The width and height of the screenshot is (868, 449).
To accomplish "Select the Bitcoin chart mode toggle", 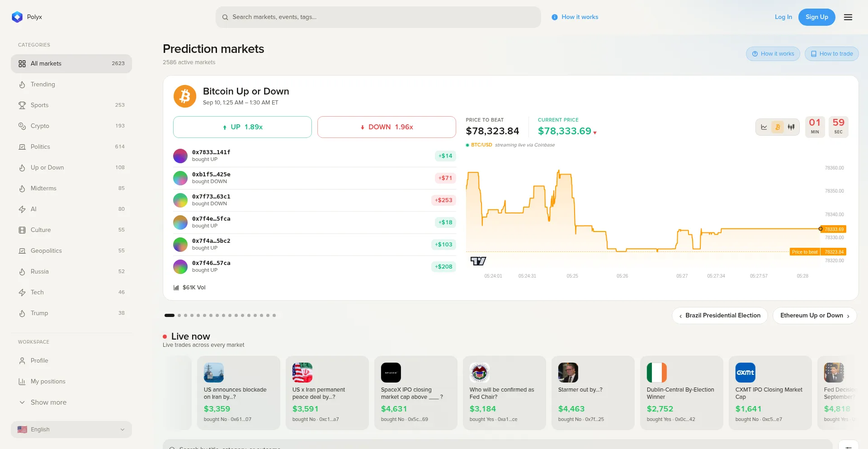I will (x=778, y=127).
